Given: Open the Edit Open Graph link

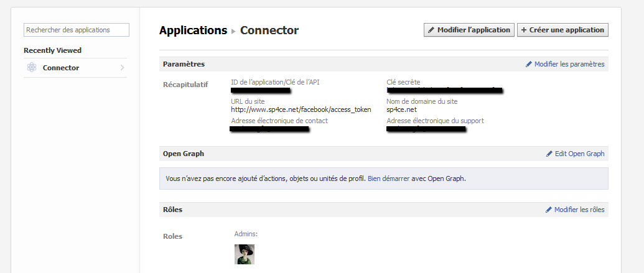Looking at the screenshot, I should coord(579,154).
